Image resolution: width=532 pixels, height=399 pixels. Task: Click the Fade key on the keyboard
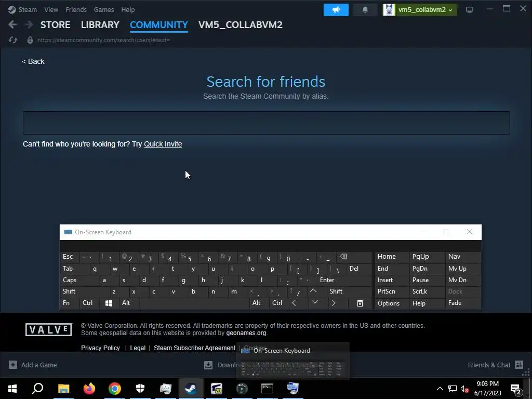pyautogui.click(x=463, y=303)
